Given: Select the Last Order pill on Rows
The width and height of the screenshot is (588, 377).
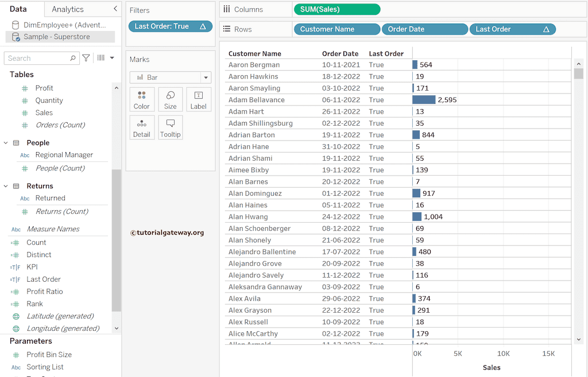Looking at the screenshot, I should (x=512, y=29).
